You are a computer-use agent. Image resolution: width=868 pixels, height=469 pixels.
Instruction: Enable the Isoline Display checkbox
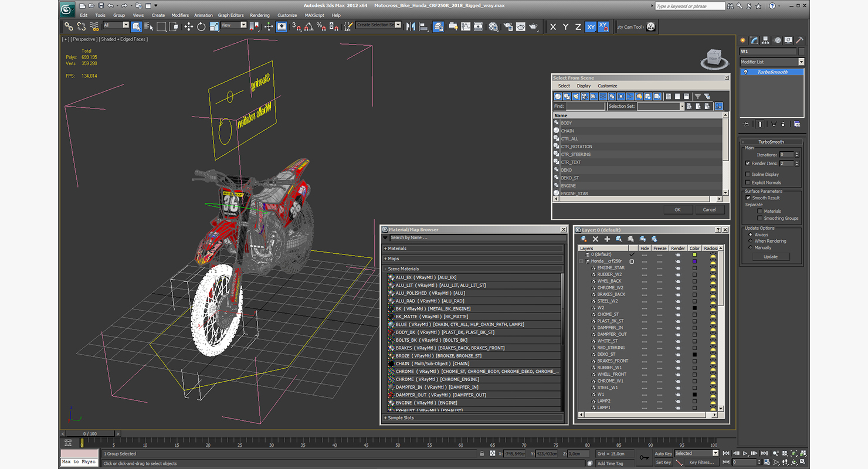tap(748, 174)
